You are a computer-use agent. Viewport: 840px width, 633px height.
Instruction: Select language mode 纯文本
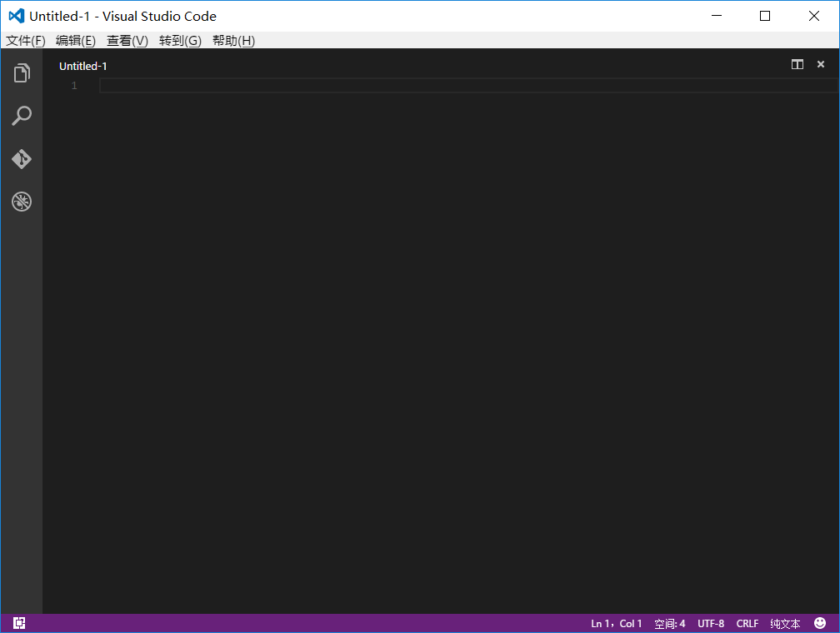click(785, 623)
